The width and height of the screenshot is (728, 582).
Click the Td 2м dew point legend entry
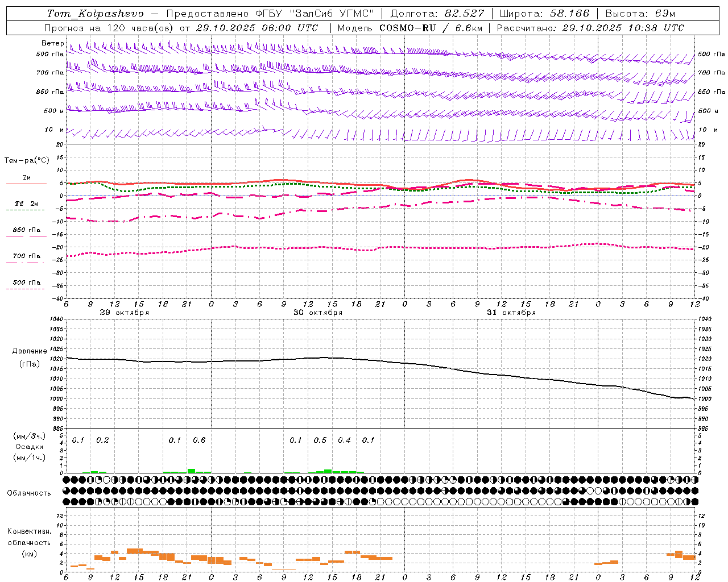26,203
